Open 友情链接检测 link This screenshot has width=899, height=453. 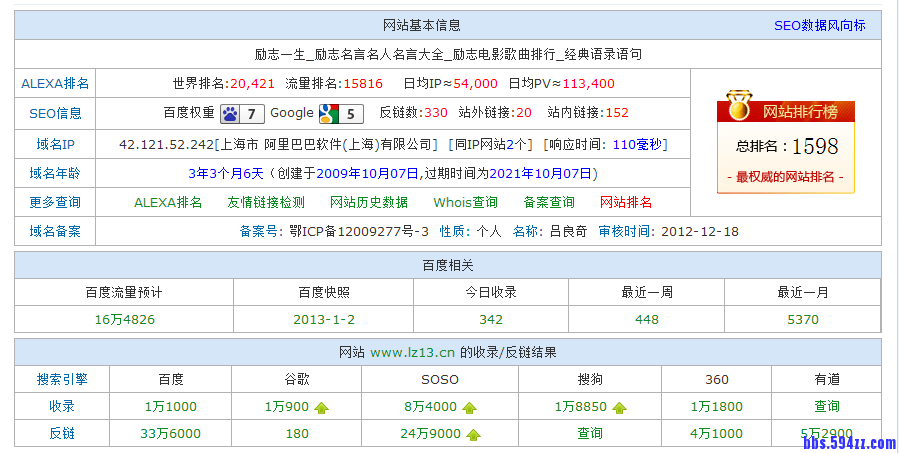click(x=266, y=202)
